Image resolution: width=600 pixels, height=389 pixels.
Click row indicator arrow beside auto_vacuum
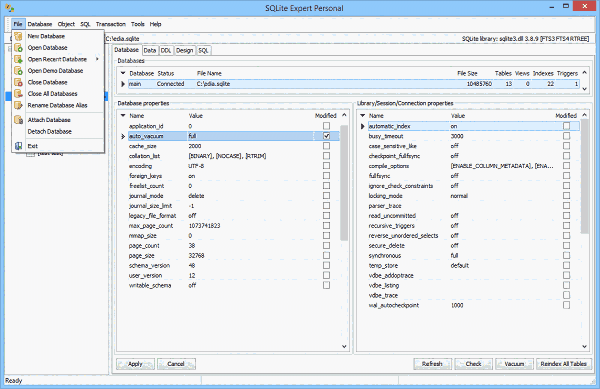[x=123, y=136]
